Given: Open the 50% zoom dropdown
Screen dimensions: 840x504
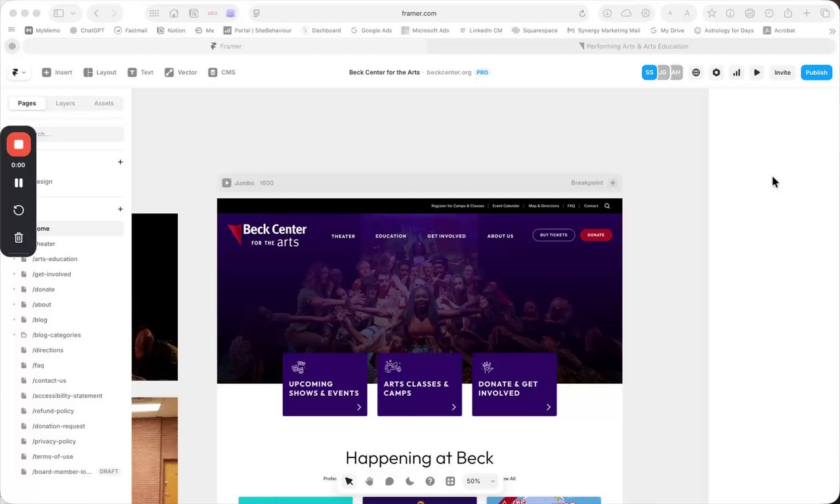Looking at the screenshot, I should pyautogui.click(x=480, y=481).
